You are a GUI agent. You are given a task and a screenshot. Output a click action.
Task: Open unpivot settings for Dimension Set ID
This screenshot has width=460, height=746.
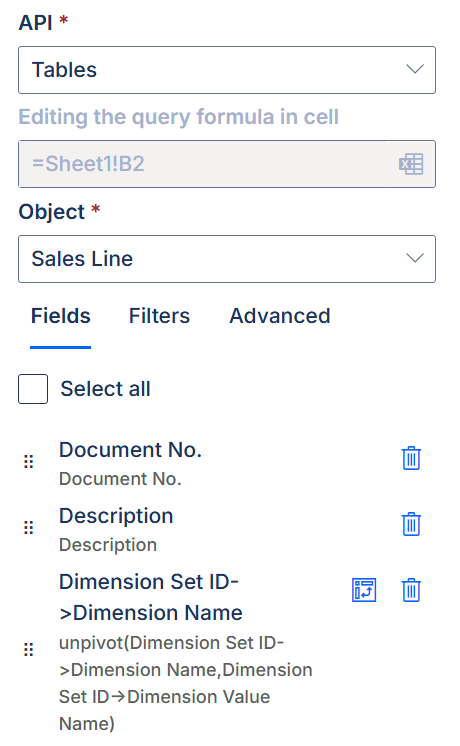point(364,590)
